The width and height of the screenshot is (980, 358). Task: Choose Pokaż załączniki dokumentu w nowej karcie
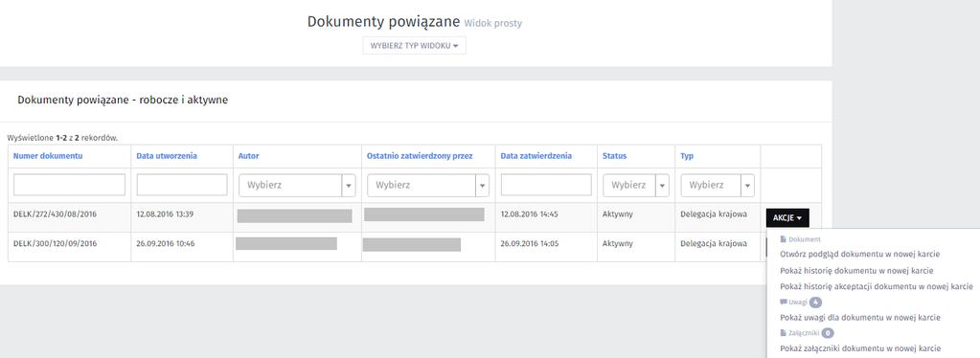860,348
